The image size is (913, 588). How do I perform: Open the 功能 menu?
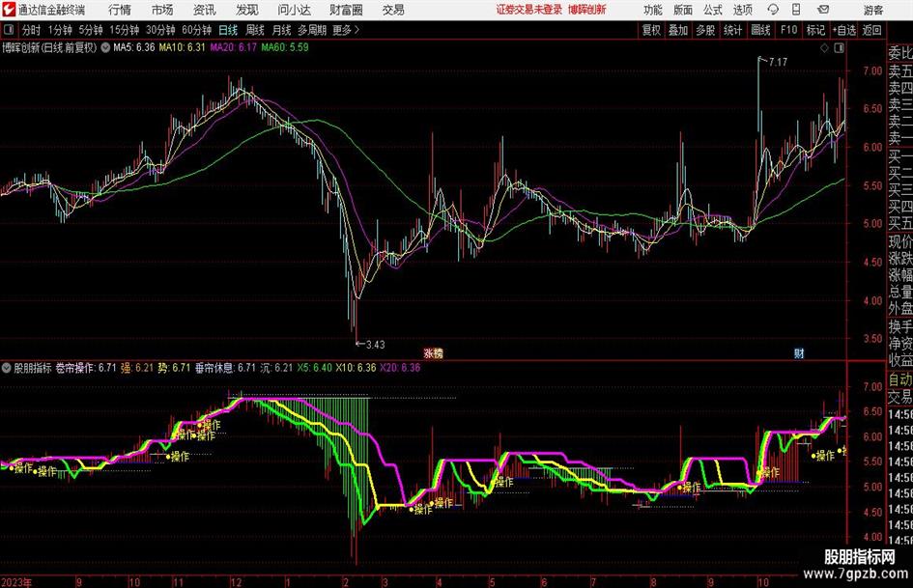coord(653,10)
